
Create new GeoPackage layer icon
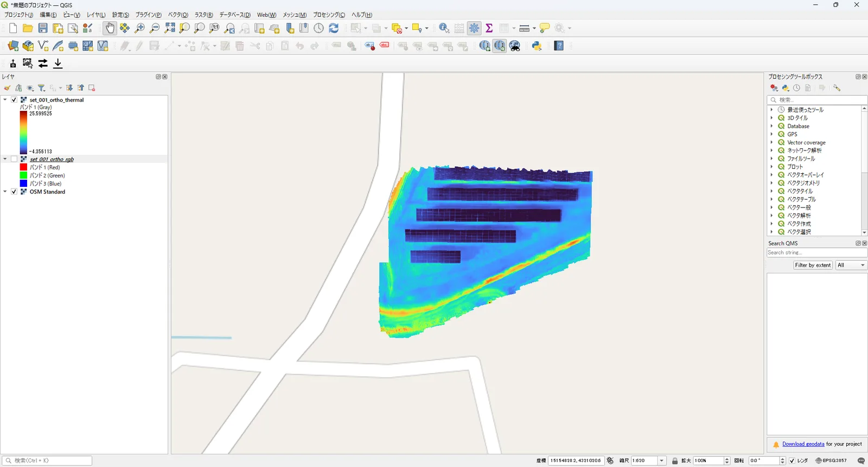[28, 46]
